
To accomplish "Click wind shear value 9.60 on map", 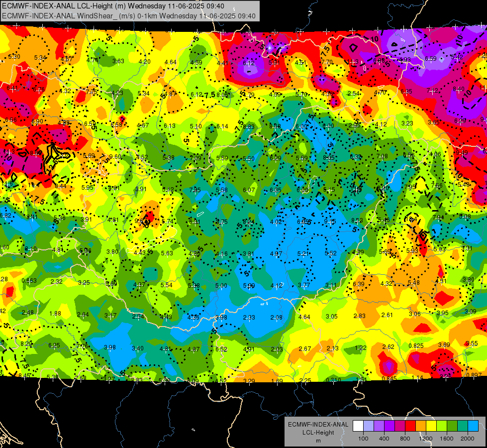I will pos(115,157).
